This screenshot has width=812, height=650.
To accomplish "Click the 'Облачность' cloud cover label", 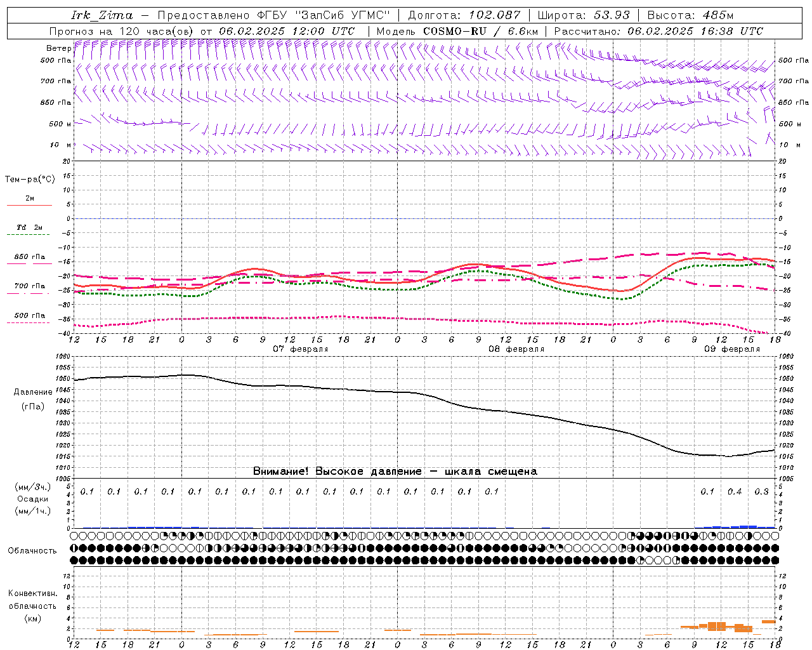I will click(x=32, y=551).
